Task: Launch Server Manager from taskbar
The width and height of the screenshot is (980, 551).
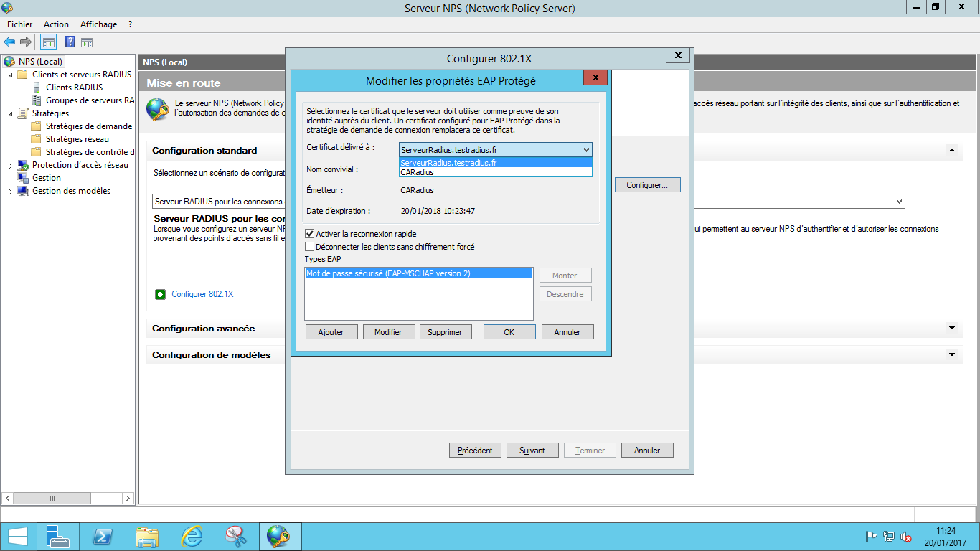Action: point(58,537)
